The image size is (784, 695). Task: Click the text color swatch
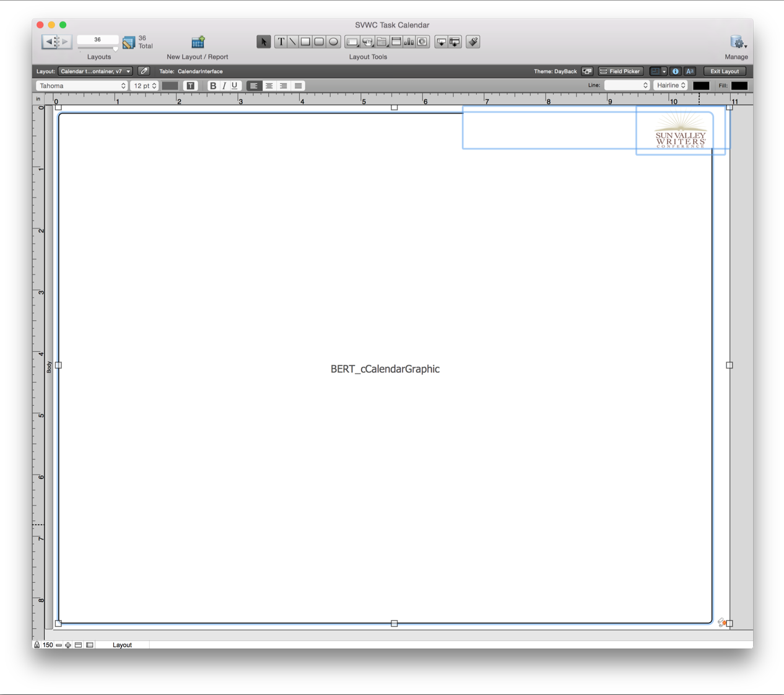pyautogui.click(x=170, y=85)
